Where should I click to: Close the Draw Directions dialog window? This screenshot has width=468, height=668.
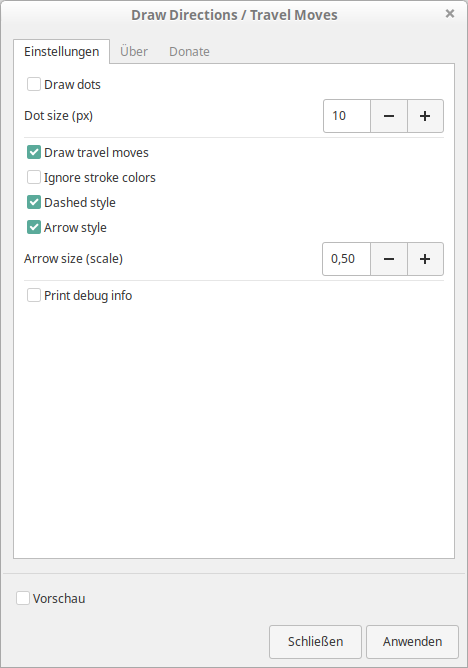[x=450, y=14]
